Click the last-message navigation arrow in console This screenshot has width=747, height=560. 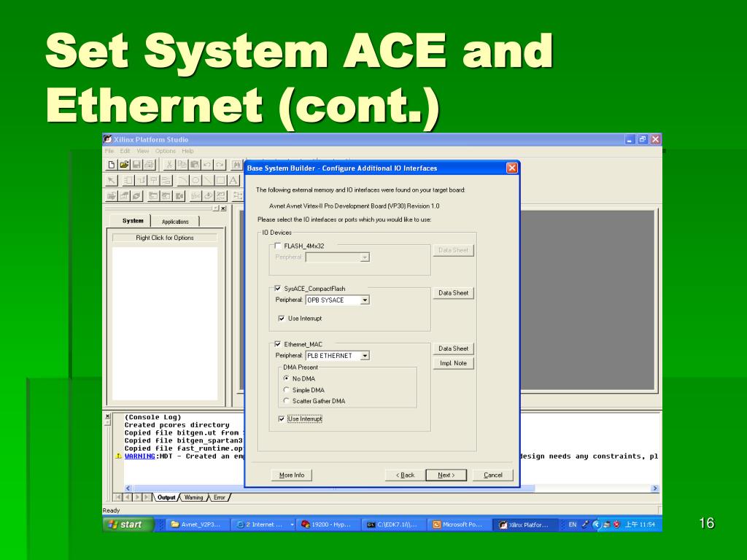(x=147, y=497)
